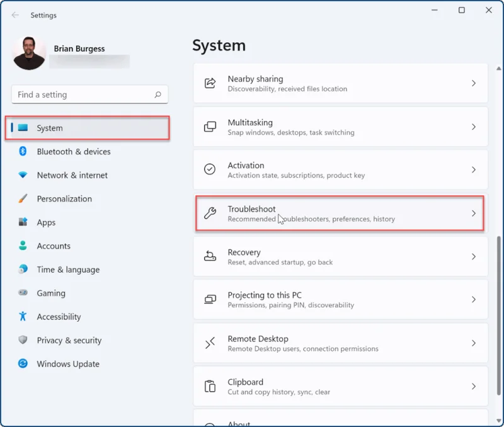Click the Clipboard icon
504x427 pixels.
210,386
